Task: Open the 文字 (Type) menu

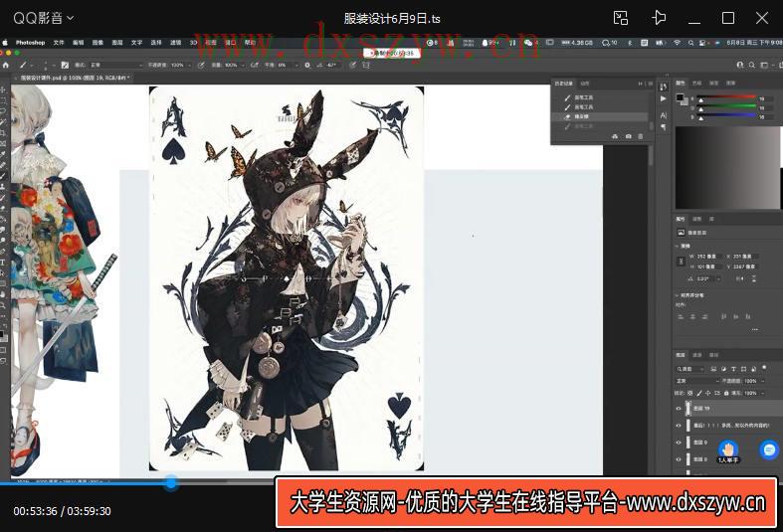Action: [x=137, y=43]
